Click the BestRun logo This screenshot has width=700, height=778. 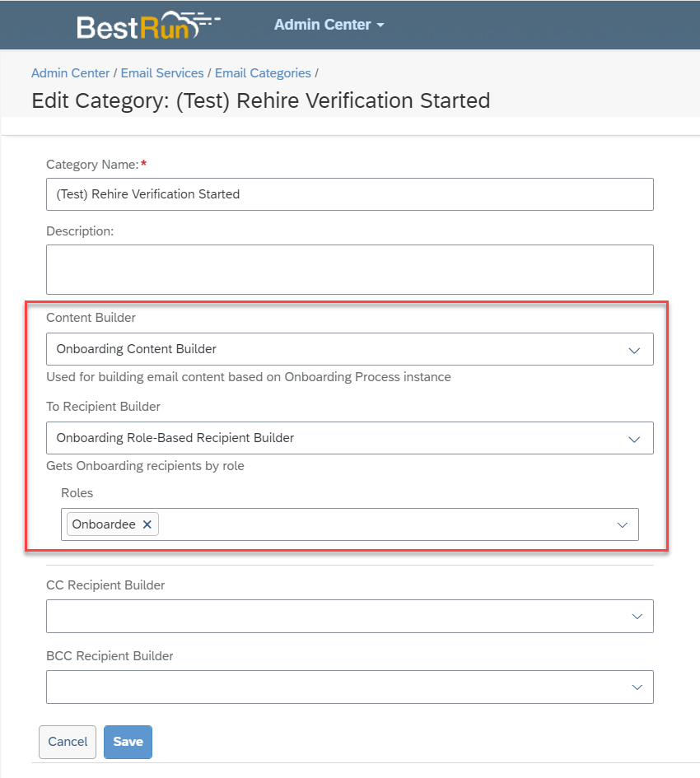148,26
